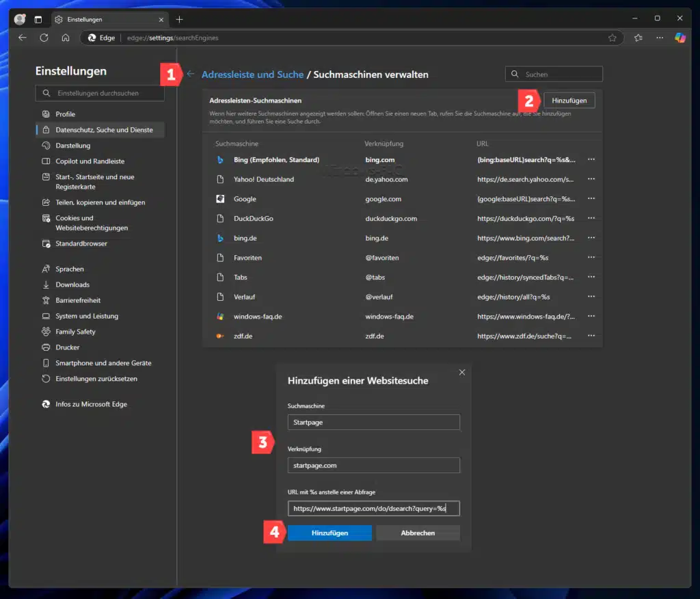
Task: Open the favorites list icon
Action: click(638, 38)
